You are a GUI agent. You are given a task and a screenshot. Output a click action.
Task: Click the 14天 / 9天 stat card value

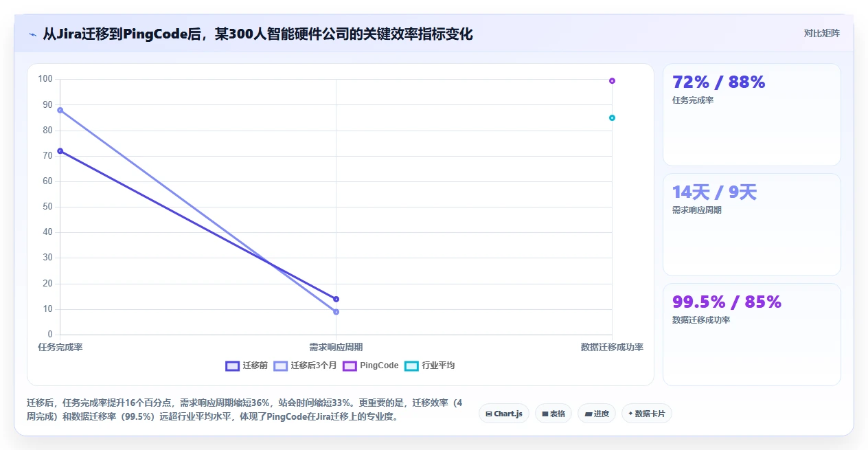(714, 192)
